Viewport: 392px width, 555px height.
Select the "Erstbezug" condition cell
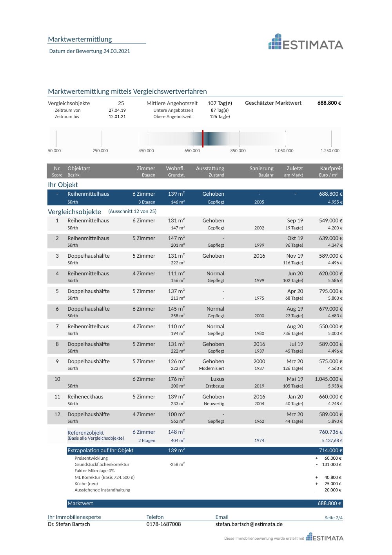[215, 386]
